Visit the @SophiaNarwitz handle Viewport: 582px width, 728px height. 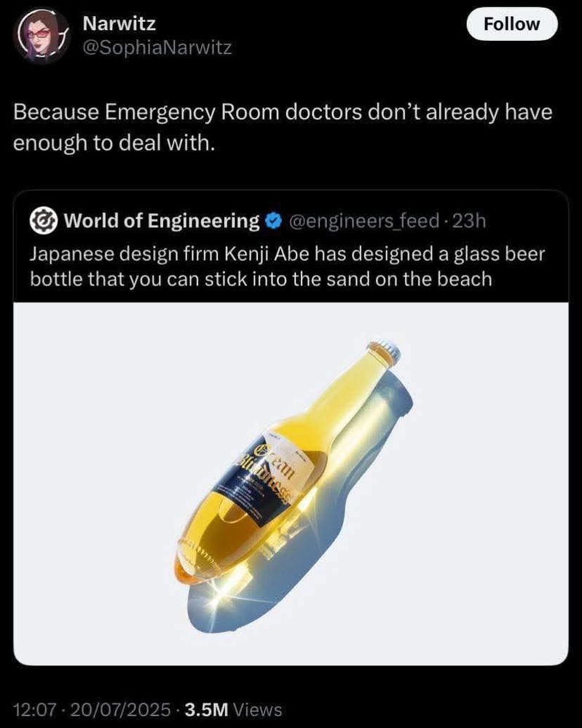point(157,48)
